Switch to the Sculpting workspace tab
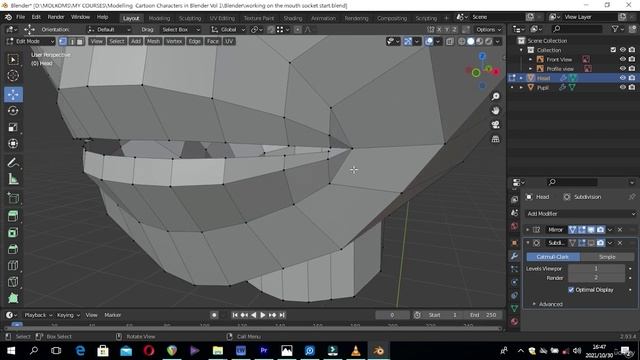Viewport: 640px width, 360px height. tap(190, 18)
